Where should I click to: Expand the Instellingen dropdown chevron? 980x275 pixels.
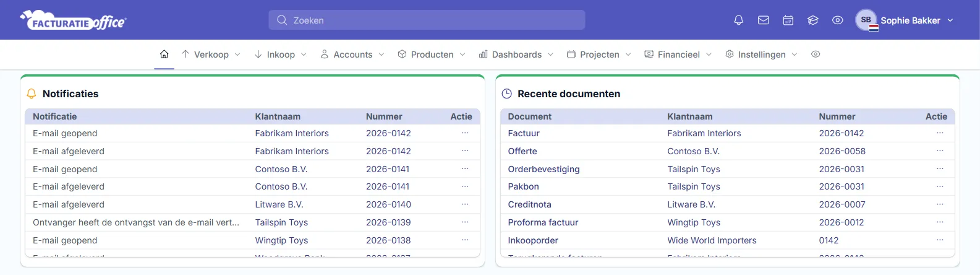pos(794,55)
